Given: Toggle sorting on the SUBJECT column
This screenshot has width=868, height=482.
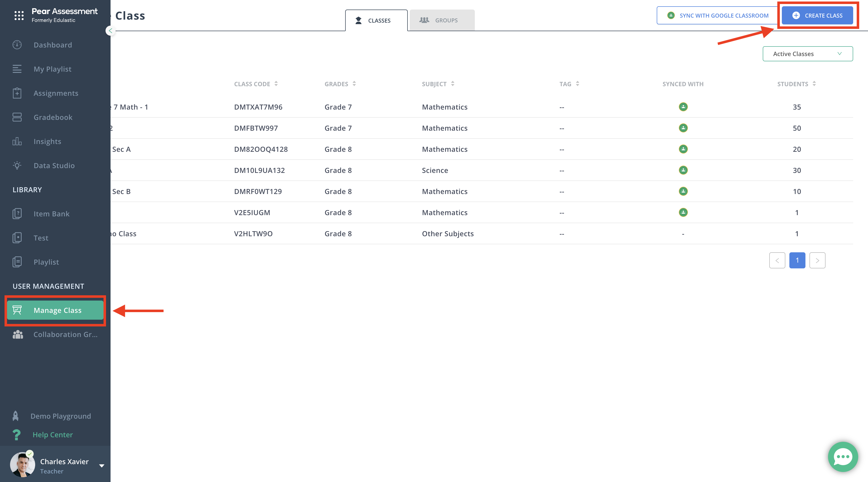Looking at the screenshot, I should [452, 84].
